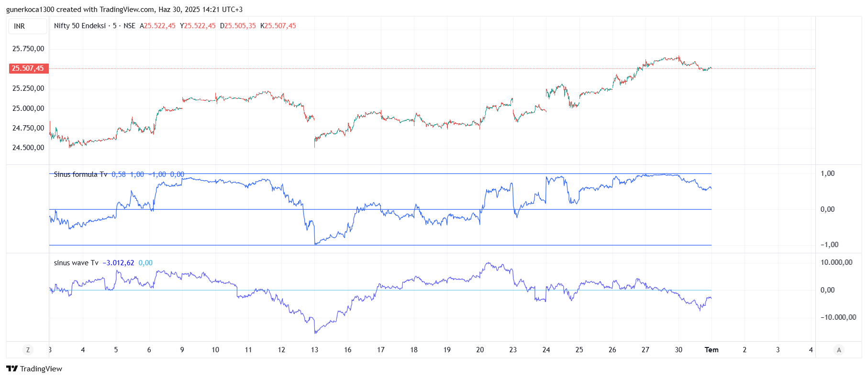Select the sinus wave Tv indicator legend

point(76,263)
